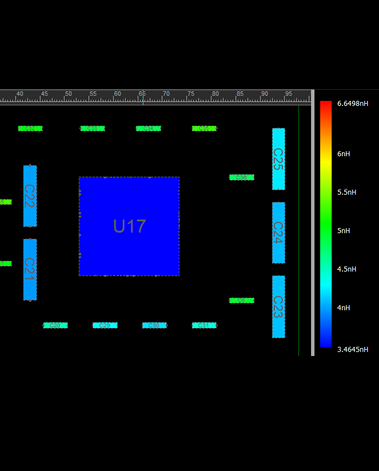Click the red top of color scale
Image resolution: width=379 pixels, height=471 pixels.
click(326, 105)
